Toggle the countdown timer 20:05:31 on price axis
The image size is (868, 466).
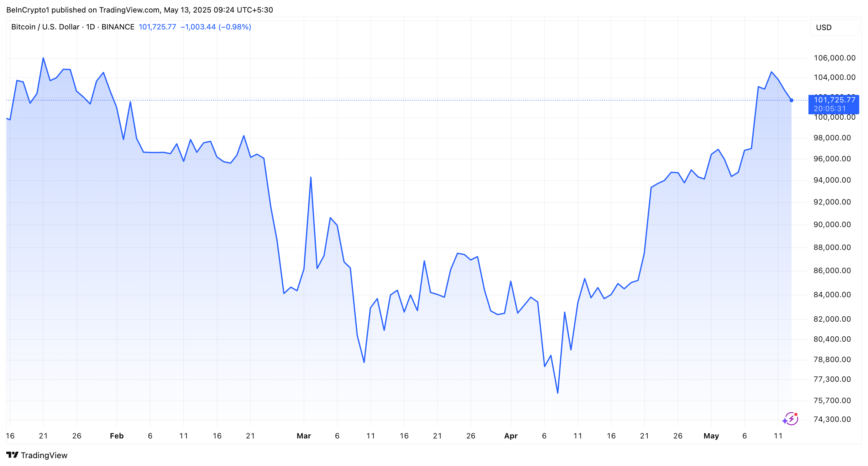[829, 108]
